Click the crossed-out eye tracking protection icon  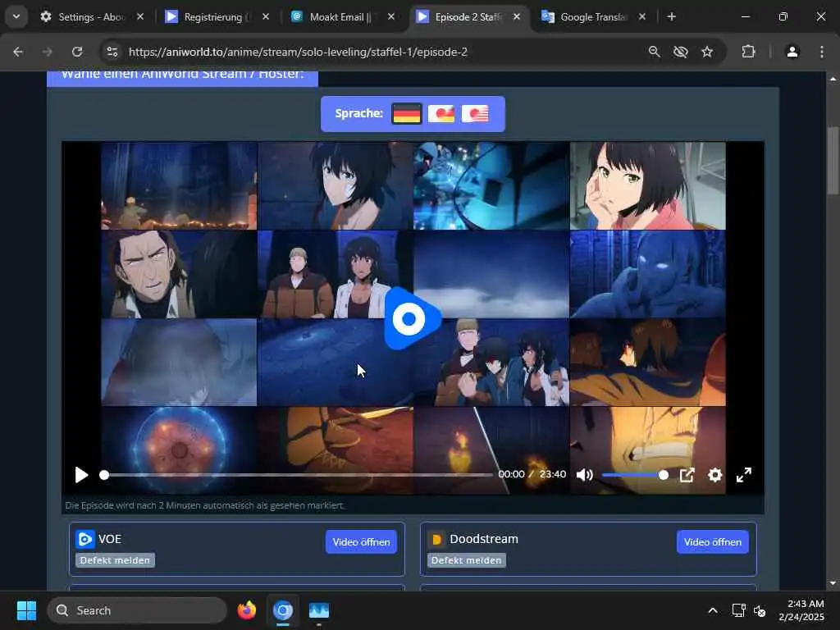pos(680,52)
